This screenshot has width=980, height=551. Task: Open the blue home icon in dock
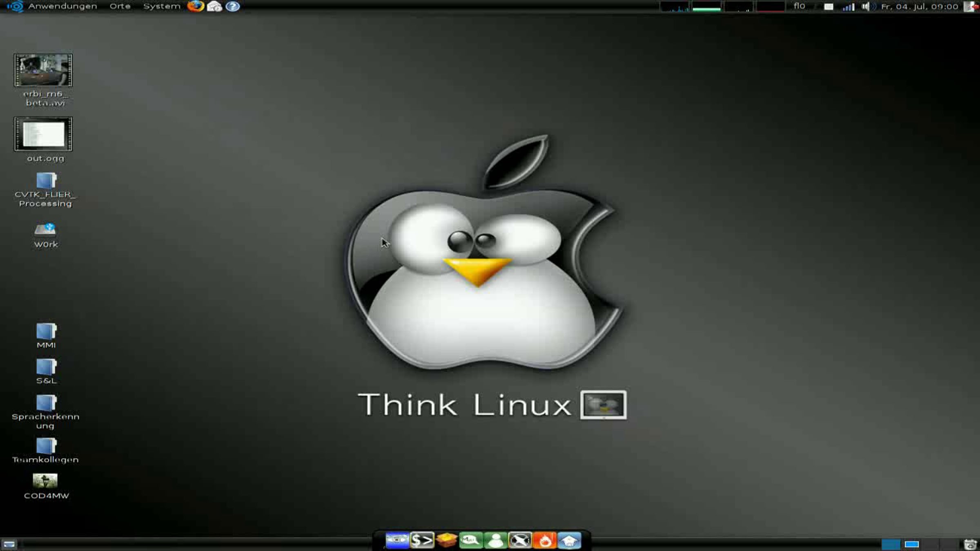click(x=569, y=540)
